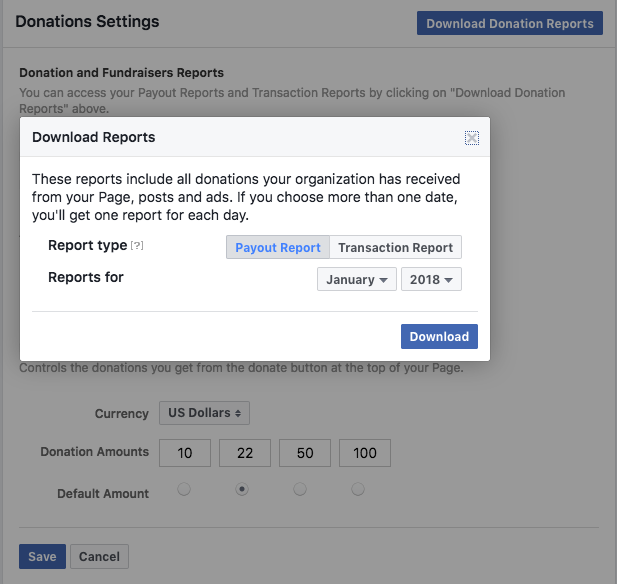Image resolution: width=617 pixels, height=584 pixels.
Task: Click the report type help icon
Action: point(138,246)
